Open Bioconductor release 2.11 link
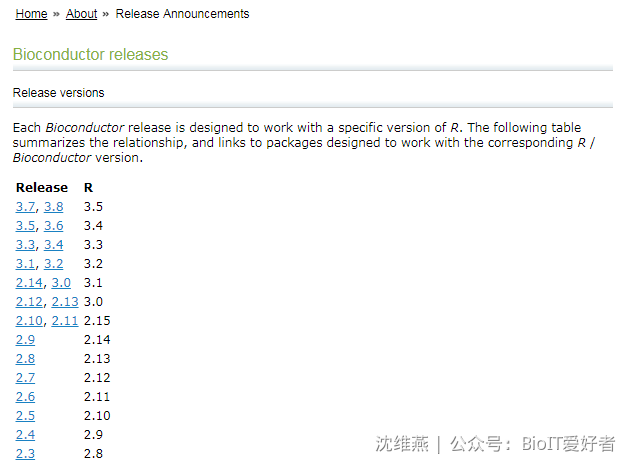This screenshot has height=463, width=625. click(65, 320)
